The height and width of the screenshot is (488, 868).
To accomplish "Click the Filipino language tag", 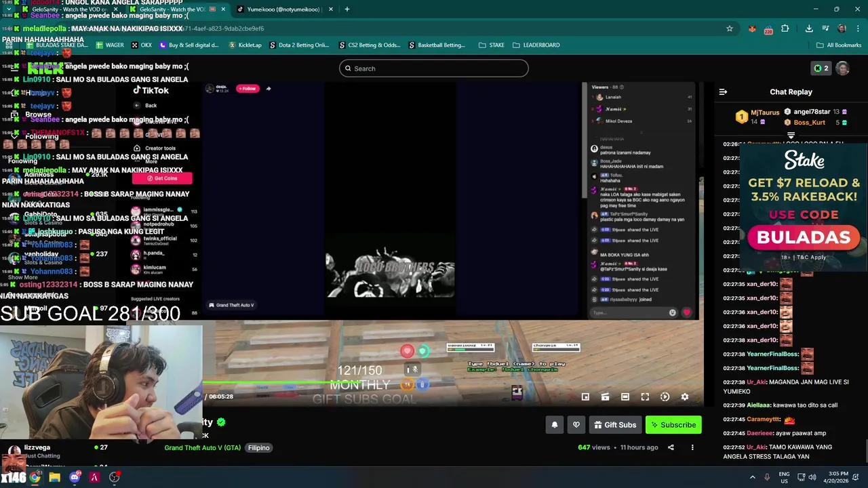I will tap(258, 447).
